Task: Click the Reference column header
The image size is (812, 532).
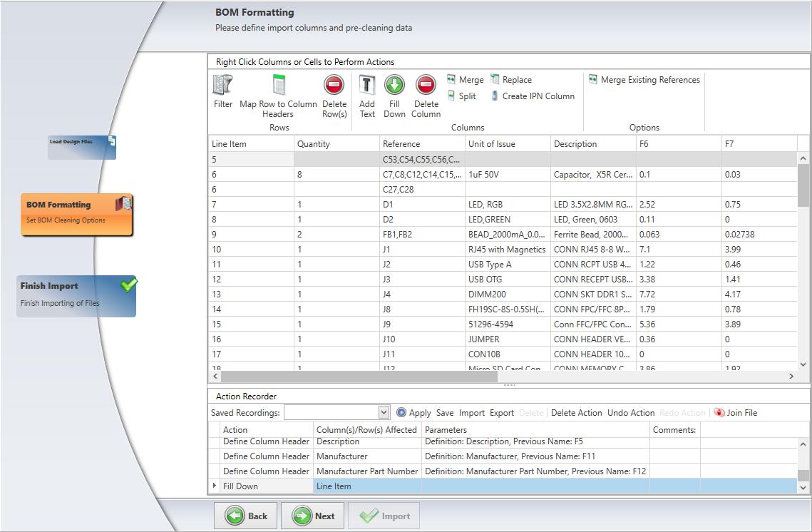Action: tap(401, 144)
